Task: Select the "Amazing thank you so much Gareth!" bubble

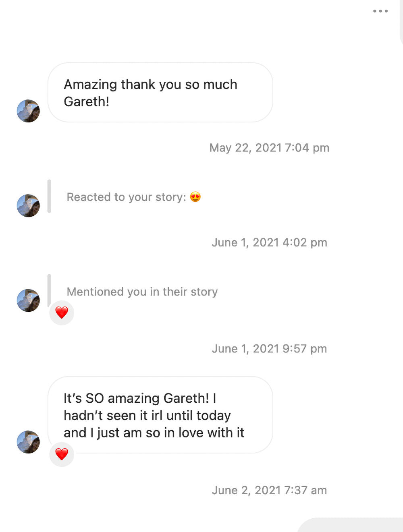Action: click(160, 93)
